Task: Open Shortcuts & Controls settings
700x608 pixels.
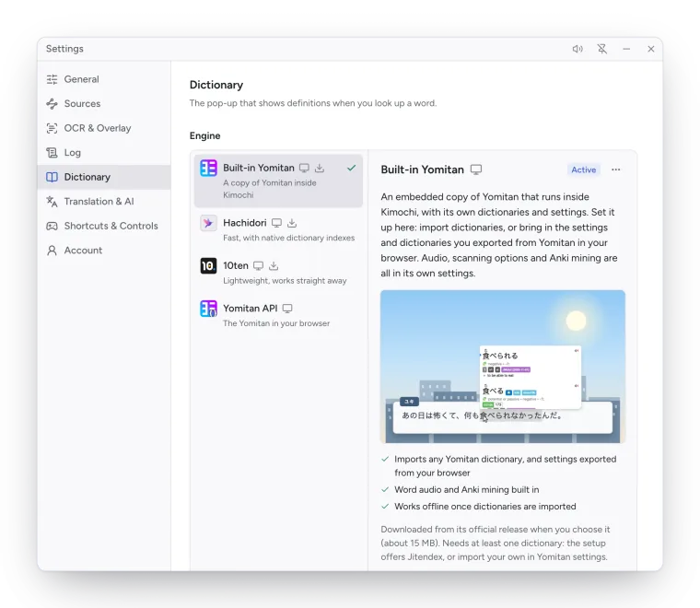Action: pos(104,226)
